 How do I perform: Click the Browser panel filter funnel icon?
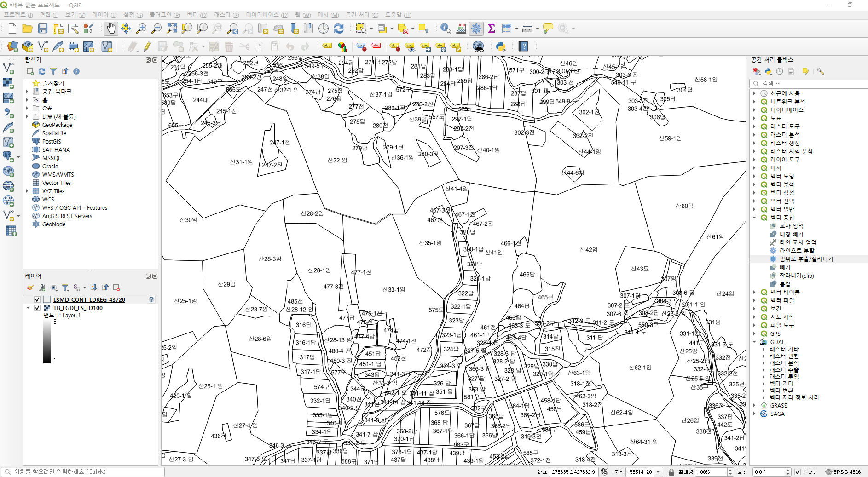(53, 71)
